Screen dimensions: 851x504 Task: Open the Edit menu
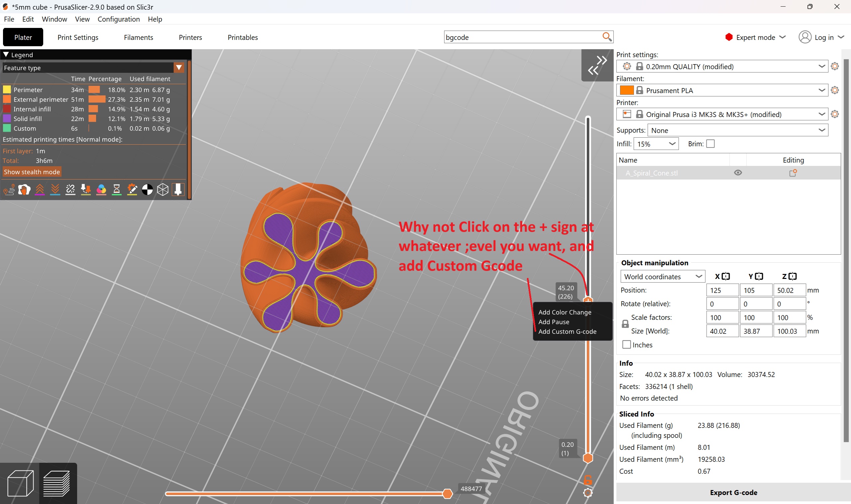(28, 19)
